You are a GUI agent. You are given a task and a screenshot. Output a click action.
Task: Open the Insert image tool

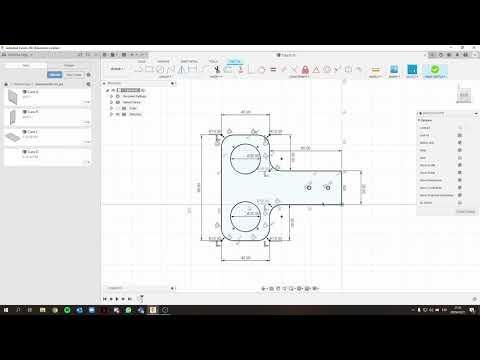coord(394,69)
